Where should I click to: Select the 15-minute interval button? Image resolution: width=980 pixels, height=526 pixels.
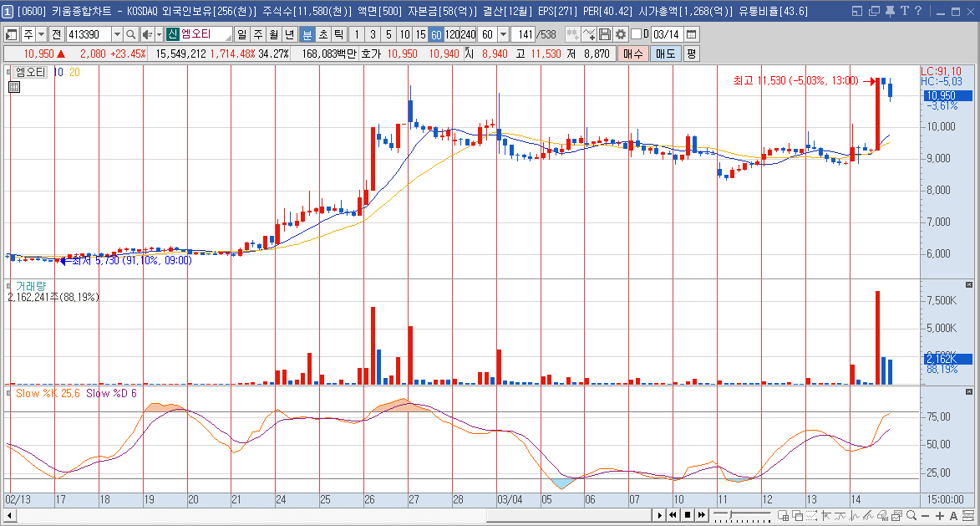[x=420, y=34]
